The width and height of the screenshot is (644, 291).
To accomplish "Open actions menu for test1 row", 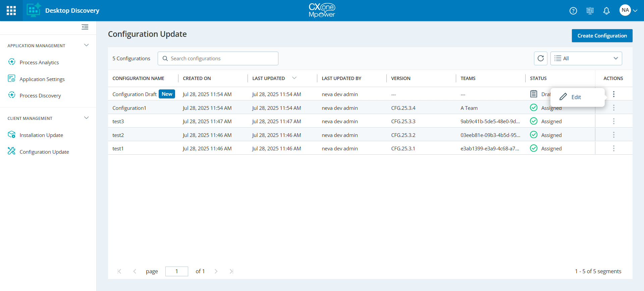I will tap(613, 148).
